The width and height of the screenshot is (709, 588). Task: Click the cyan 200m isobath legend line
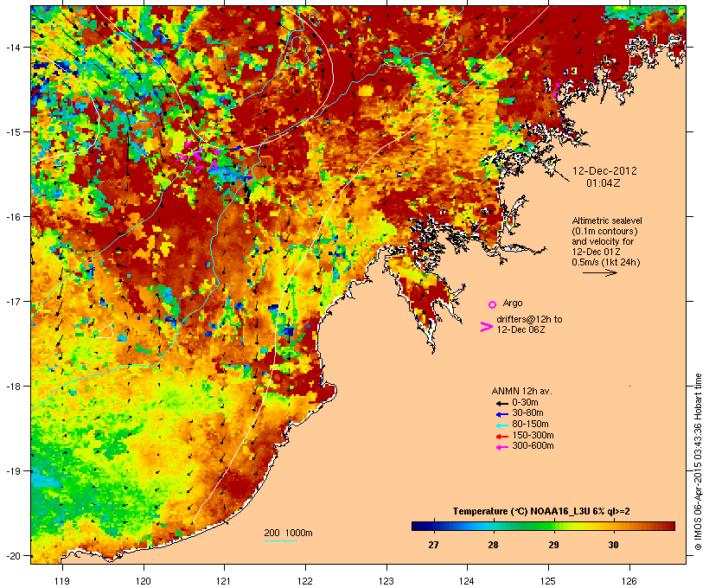click(281, 540)
